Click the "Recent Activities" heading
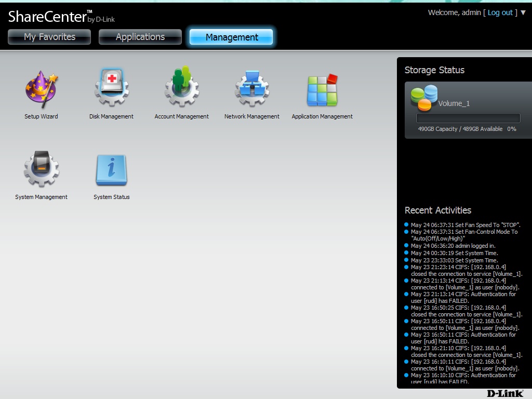532x399 pixels. click(437, 210)
